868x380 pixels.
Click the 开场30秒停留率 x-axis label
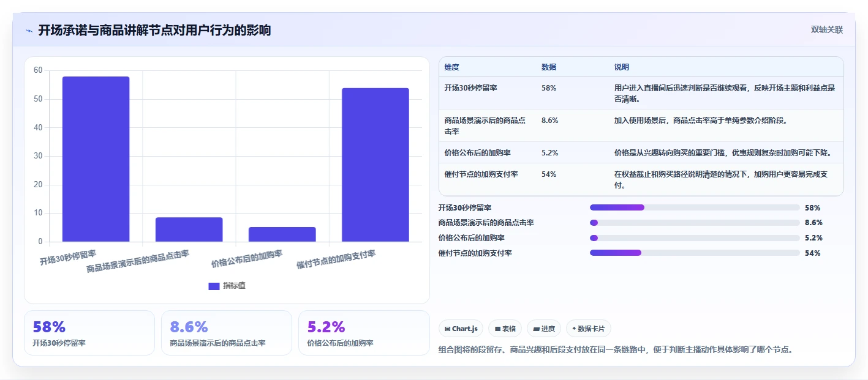point(68,257)
